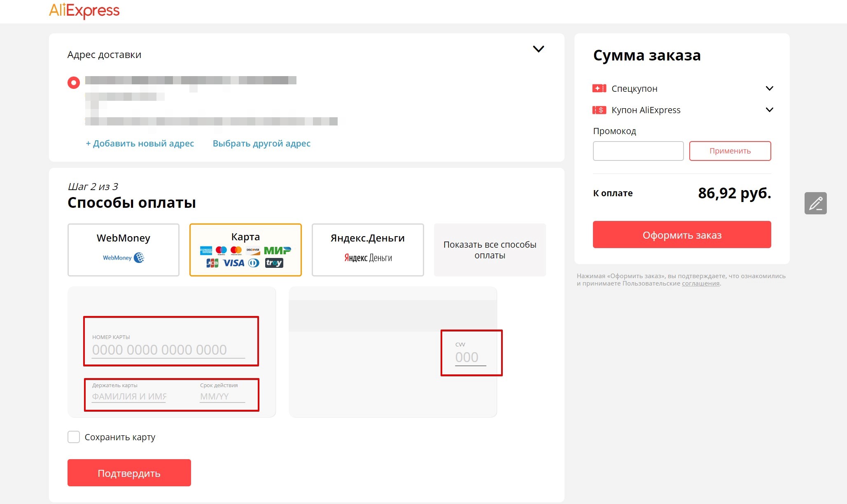
Task: Open the соглашения link
Action: [x=701, y=283]
